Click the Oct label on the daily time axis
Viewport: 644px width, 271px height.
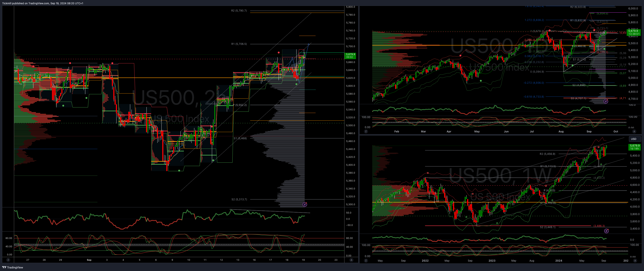click(x=616, y=131)
